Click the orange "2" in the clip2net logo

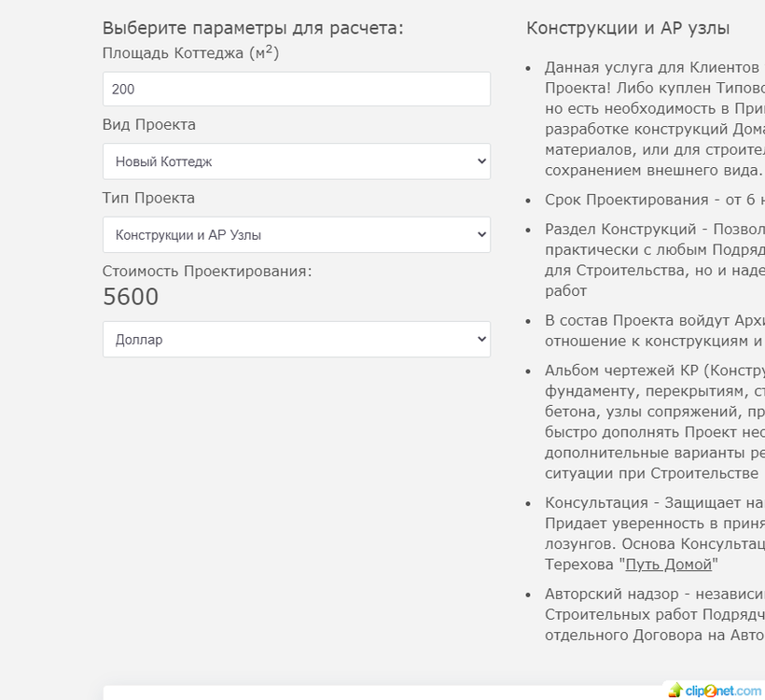coord(710,691)
